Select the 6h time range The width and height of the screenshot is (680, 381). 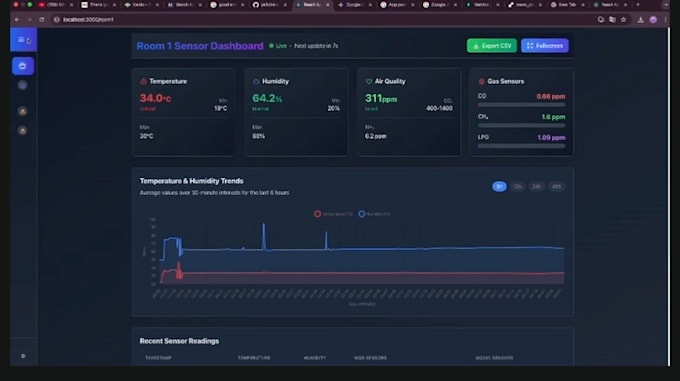[499, 186]
